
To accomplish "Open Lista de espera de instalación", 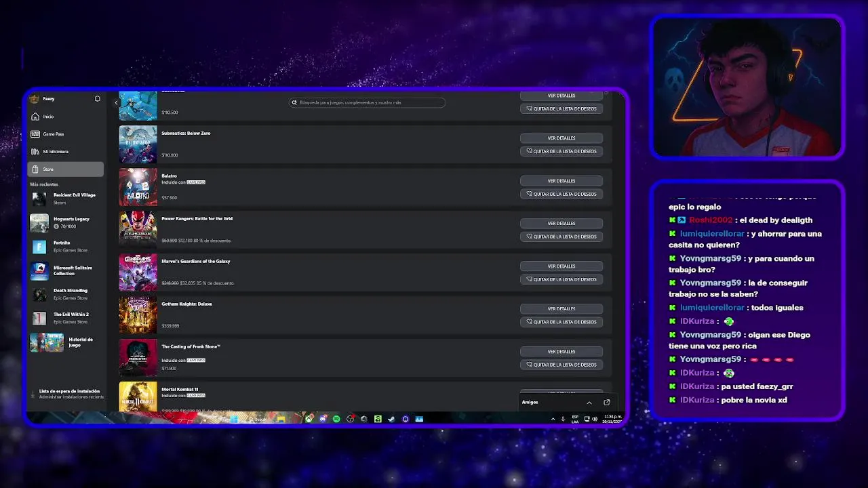I will coord(68,394).
